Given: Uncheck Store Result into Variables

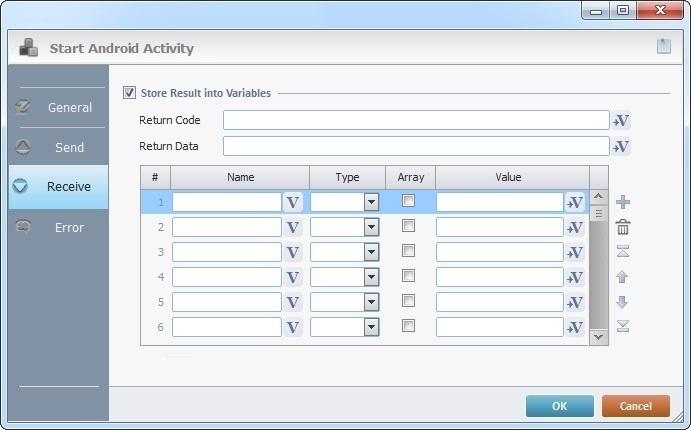Looking at the screenshot, I should point(129,93).
